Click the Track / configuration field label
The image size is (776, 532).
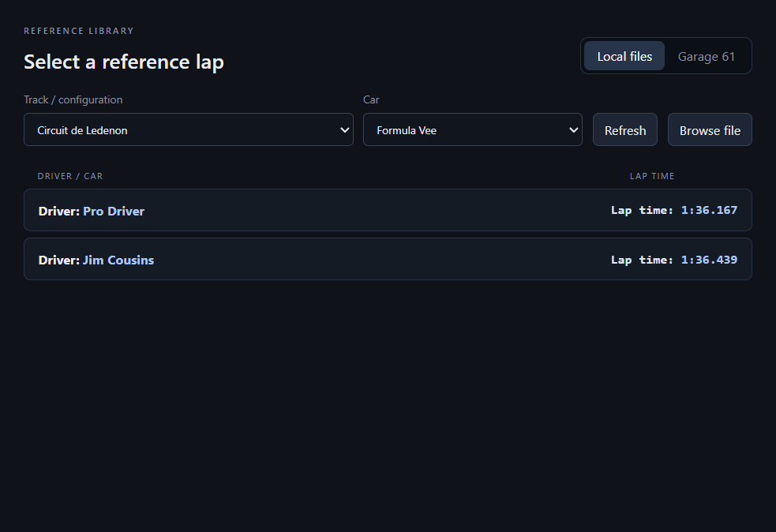pos(73,99)
